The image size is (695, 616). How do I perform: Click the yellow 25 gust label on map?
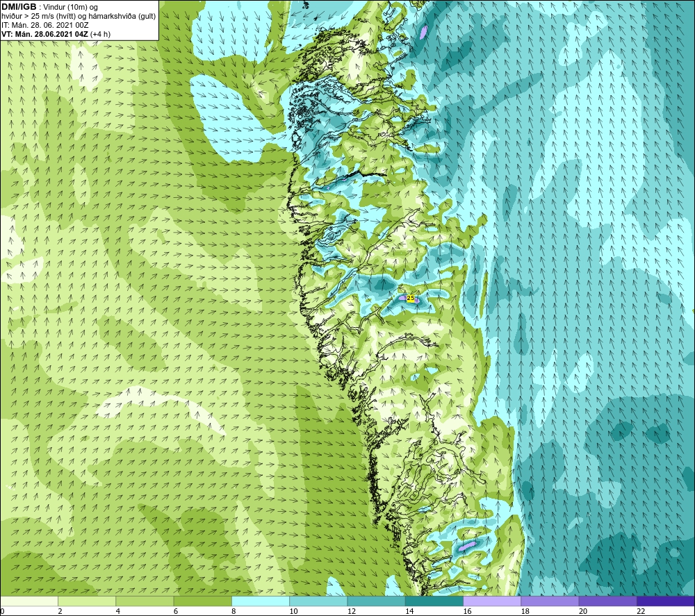(x=411, y=298)
